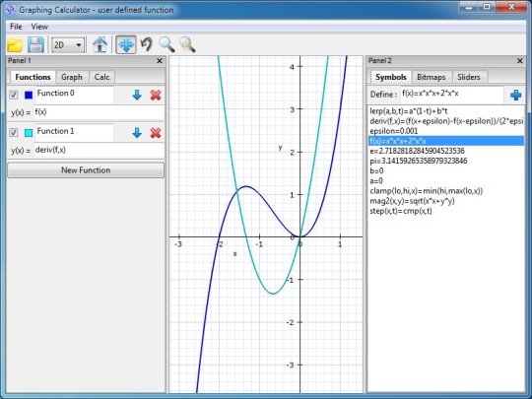Viewport: 532px width, 399px height.
Task: Close the Graphing Calculator window
Action: click(x=511, y=7)
